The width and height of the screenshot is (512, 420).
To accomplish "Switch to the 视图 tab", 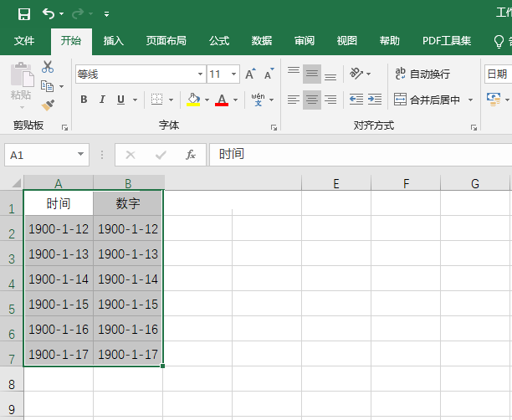I will tap(347, 40).
